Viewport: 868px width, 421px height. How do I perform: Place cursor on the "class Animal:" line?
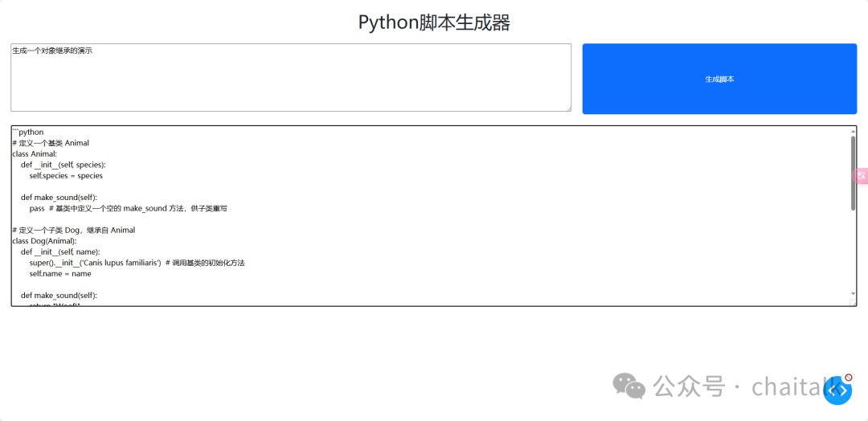click(35, 153)
